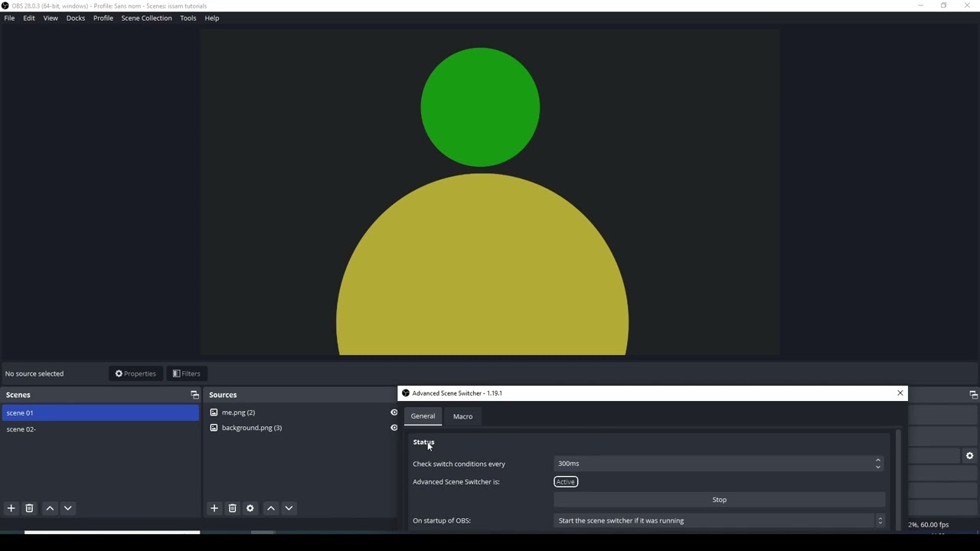980x551 pixels.
Task: Decrease the check interval with down arrow
Action: [878, 467]
